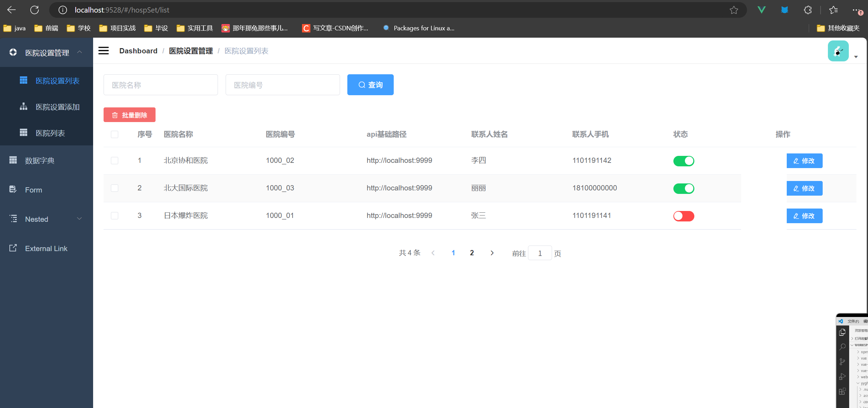Click the 批量删除 button
Viewport: 868px width, 408px height.
[x=129, y=115]
